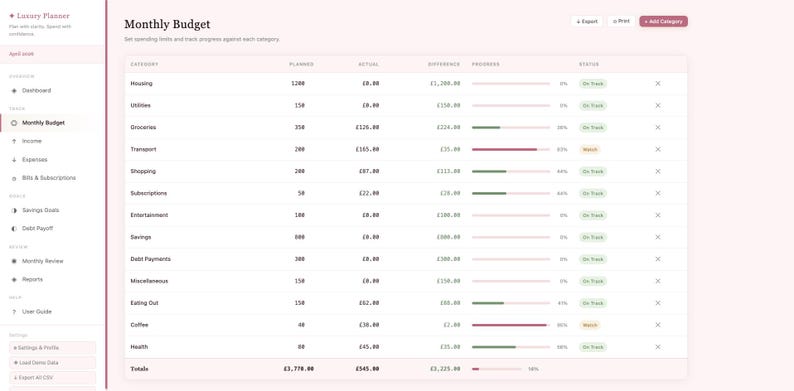Screen dimensions: 794x391
Task: Click the Monthly Review icon
Action: tap(14, 261)
